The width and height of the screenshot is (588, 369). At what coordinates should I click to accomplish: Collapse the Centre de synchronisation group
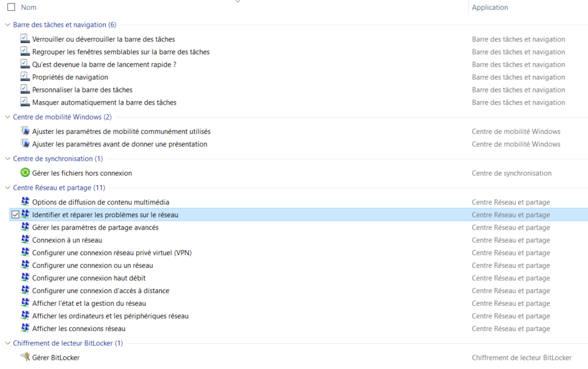tap(7, 159)
